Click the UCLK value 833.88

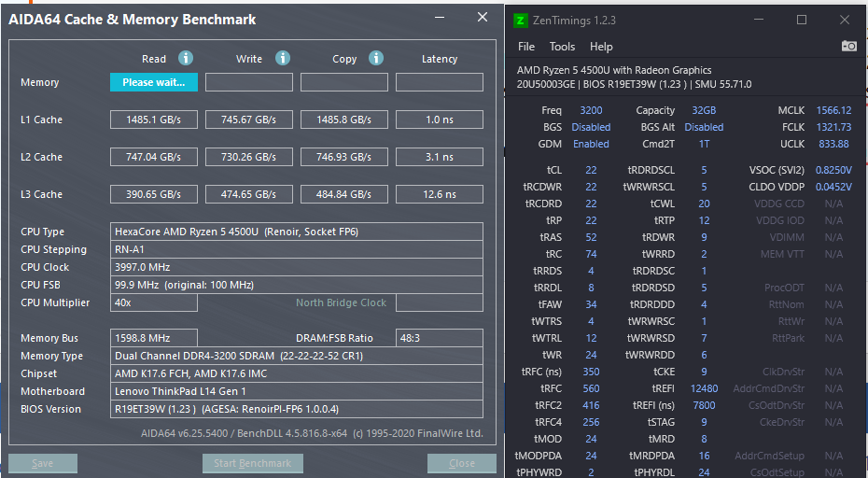pos(833,144)
